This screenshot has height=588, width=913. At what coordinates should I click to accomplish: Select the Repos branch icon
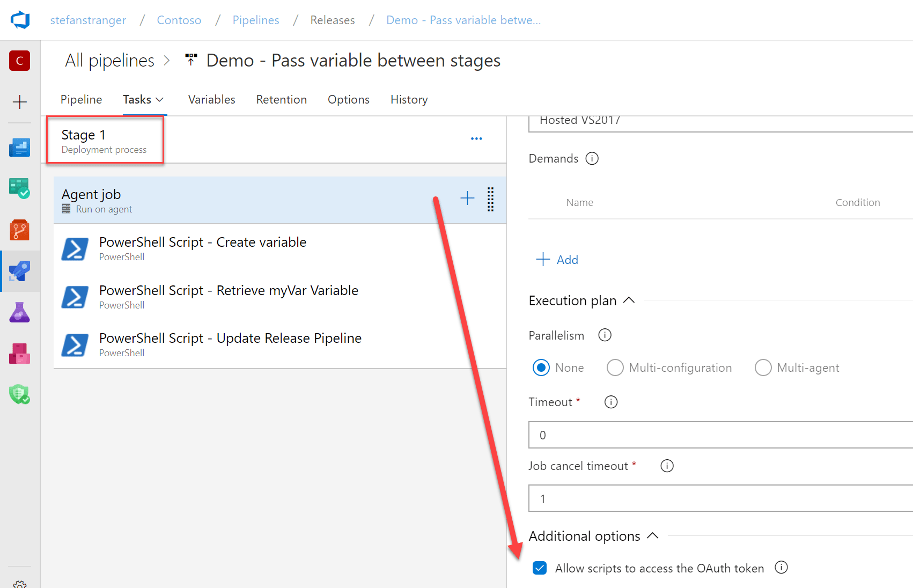19,230
